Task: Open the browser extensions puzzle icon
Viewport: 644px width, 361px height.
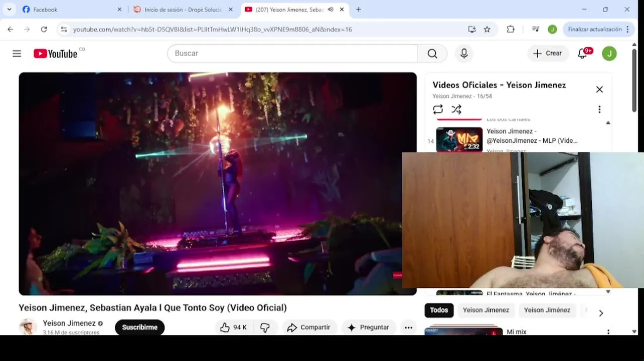Action: (x=511, y=30)
